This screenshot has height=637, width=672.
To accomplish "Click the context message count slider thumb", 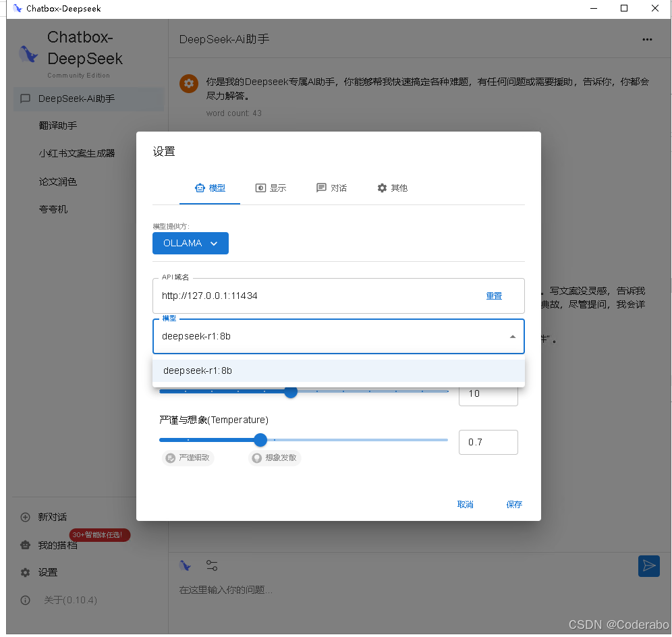I will (x=291, y=391).
